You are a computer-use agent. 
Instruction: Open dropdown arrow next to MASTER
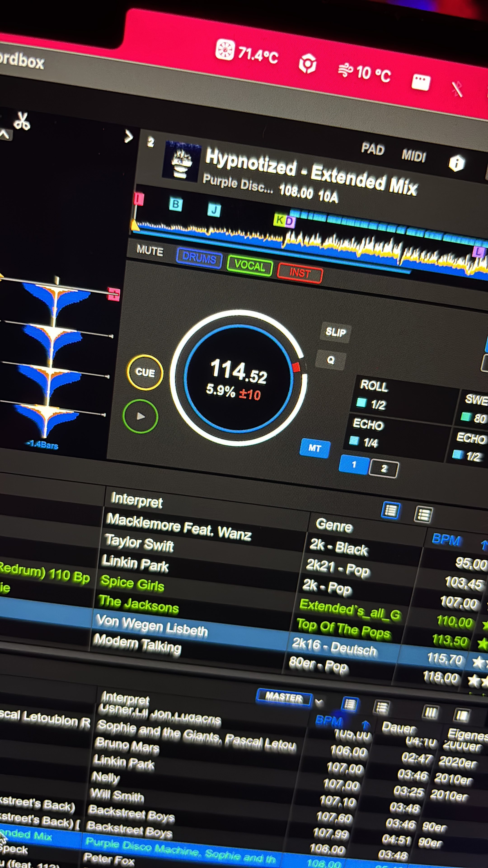coord(319,702)
